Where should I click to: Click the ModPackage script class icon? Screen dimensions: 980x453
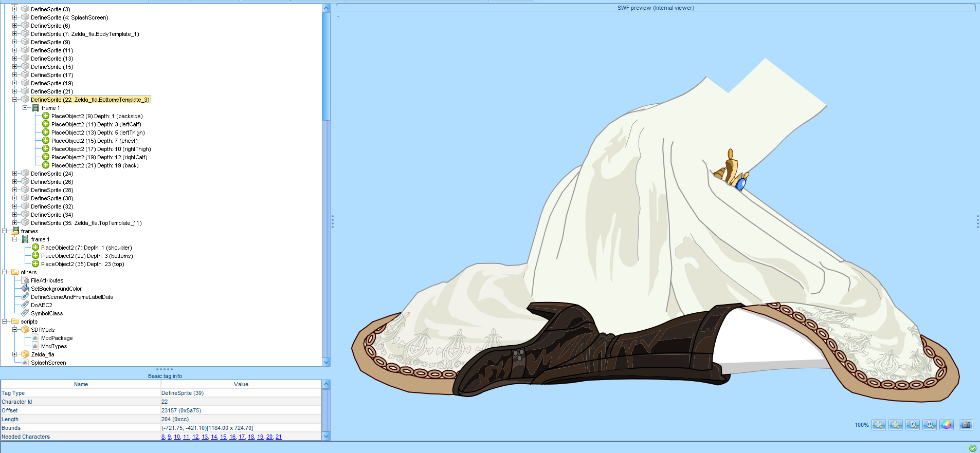pyautogui.click(x=35, y=338)
